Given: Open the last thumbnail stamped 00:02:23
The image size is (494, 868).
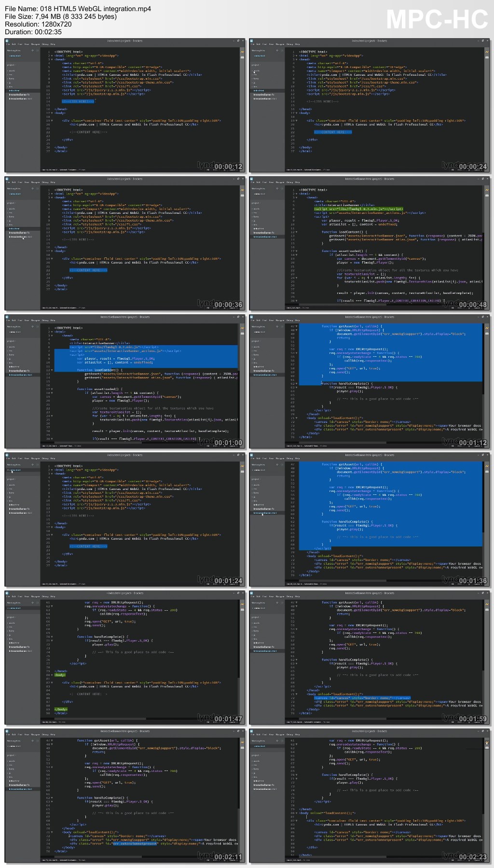Looking at the screenshot, I should [x=370, y=795].
